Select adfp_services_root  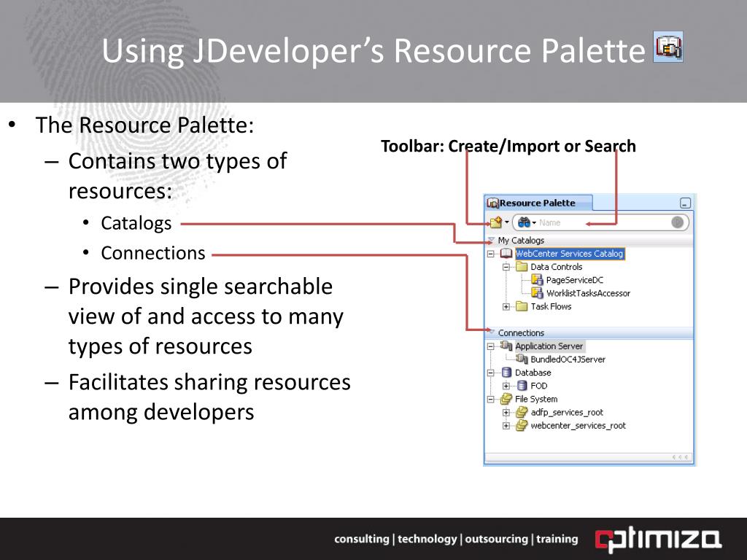(x=567, y=413)
